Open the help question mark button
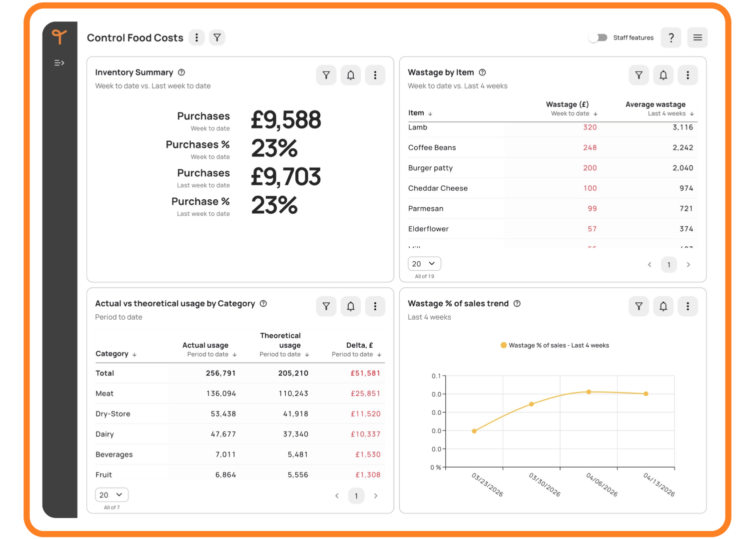This screenshot has height=539, width=755. (x=671, y=38)
